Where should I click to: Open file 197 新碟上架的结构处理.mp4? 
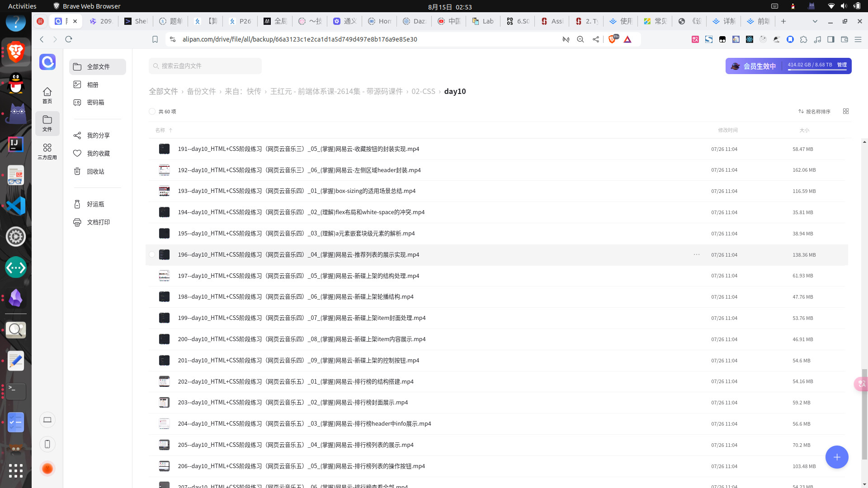pyautogui.click(x=298, y=276)
